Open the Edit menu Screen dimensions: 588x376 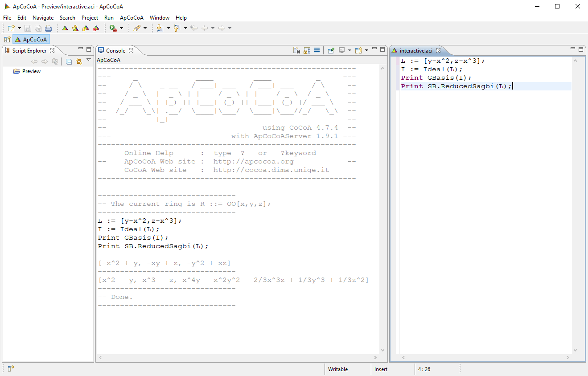tap(22, 18)
